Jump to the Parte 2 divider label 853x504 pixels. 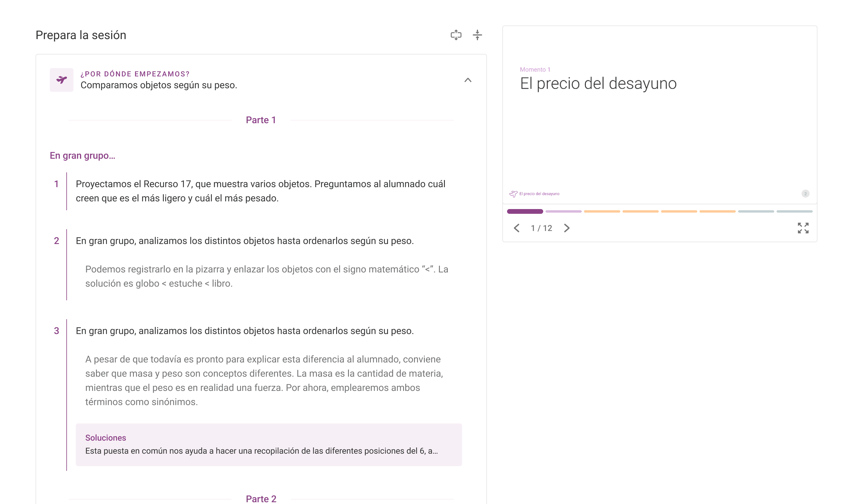tap(261, 499)
